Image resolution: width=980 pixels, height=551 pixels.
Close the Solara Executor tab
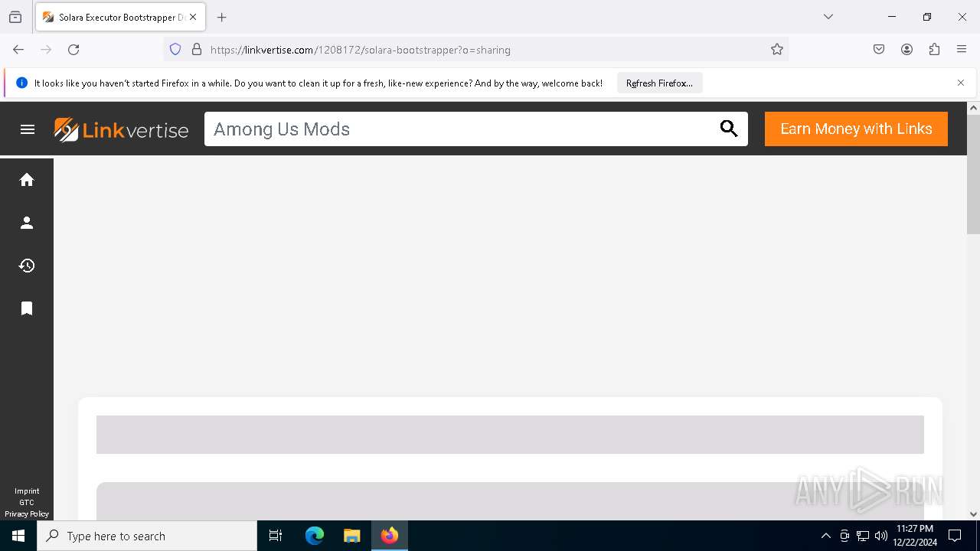[x=193, y=17]
